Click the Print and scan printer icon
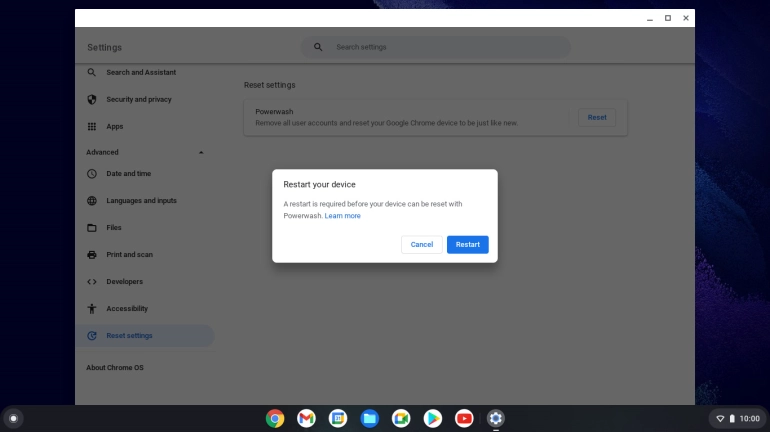This screenshot has height=432, width=770. coord(92,255)
